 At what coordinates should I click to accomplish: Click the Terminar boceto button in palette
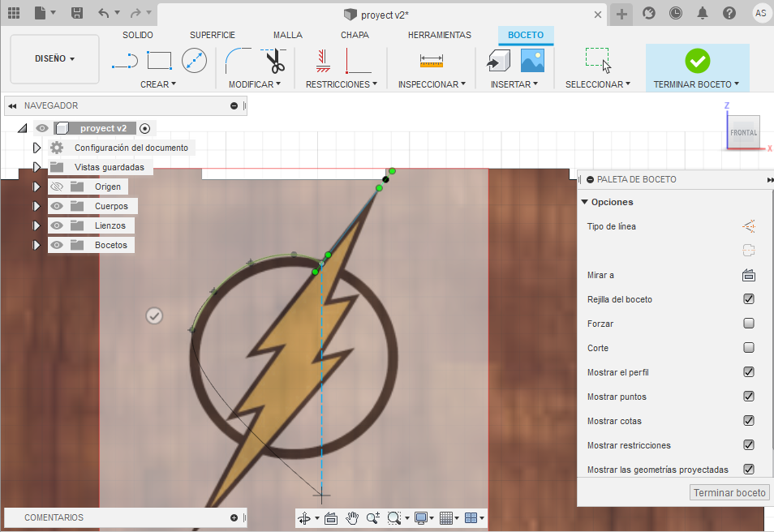coord(729,492)
